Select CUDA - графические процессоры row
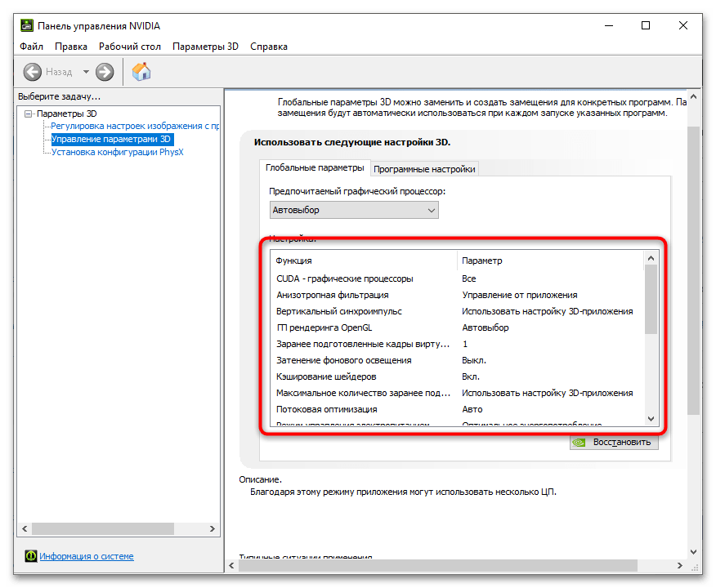 [457, 278]
